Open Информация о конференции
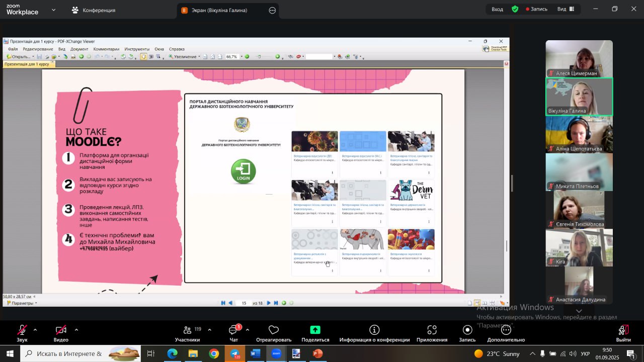 point(374,333)
